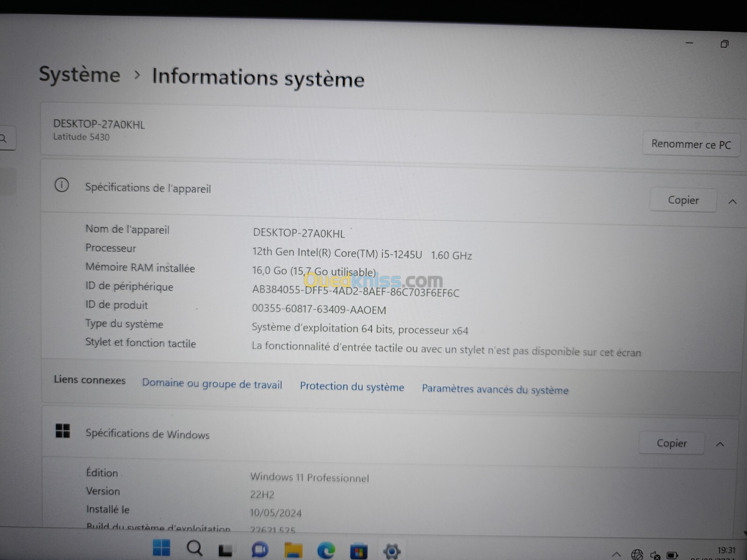Open Task View from taskbar
Viewport: 747px width, 560px height.
[226, 550]
